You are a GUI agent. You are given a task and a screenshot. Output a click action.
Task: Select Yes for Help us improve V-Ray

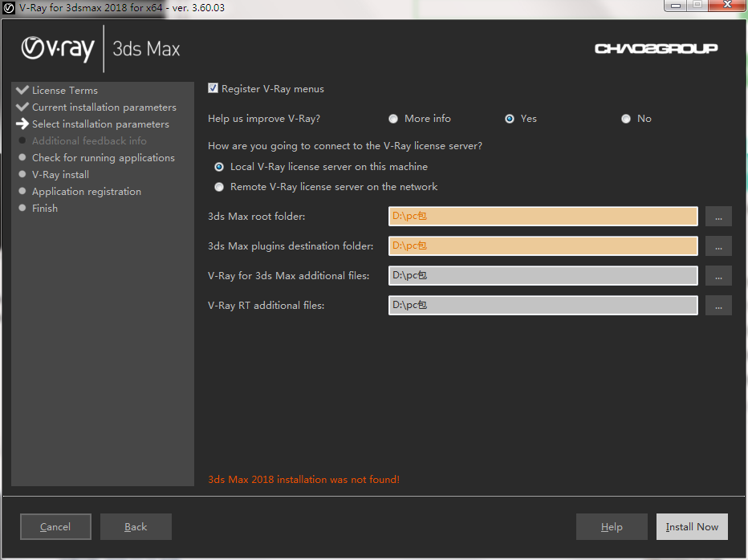point(510,119)
